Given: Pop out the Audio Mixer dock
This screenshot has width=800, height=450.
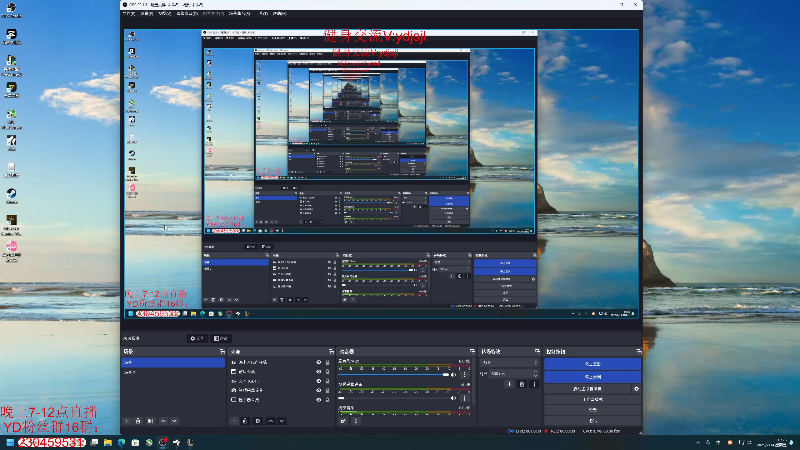Looking at the screenshot, I should tap(472, 352).
